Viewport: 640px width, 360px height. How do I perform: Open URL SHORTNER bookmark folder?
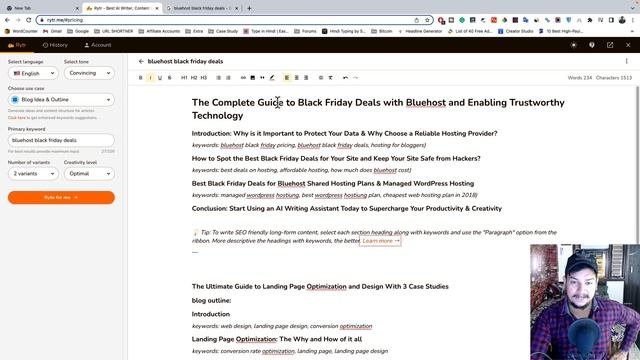tap(113, 31)
